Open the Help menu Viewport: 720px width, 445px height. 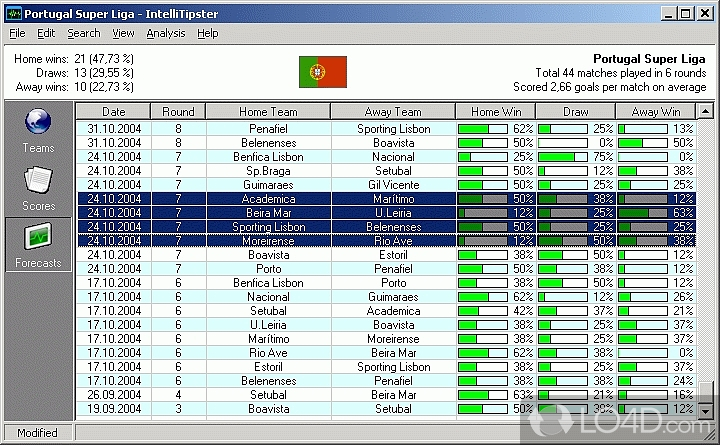pos(208,33)
